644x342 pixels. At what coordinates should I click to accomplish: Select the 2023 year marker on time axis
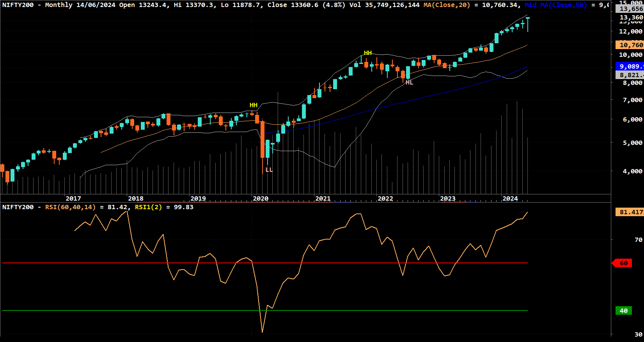coord(447,198)
